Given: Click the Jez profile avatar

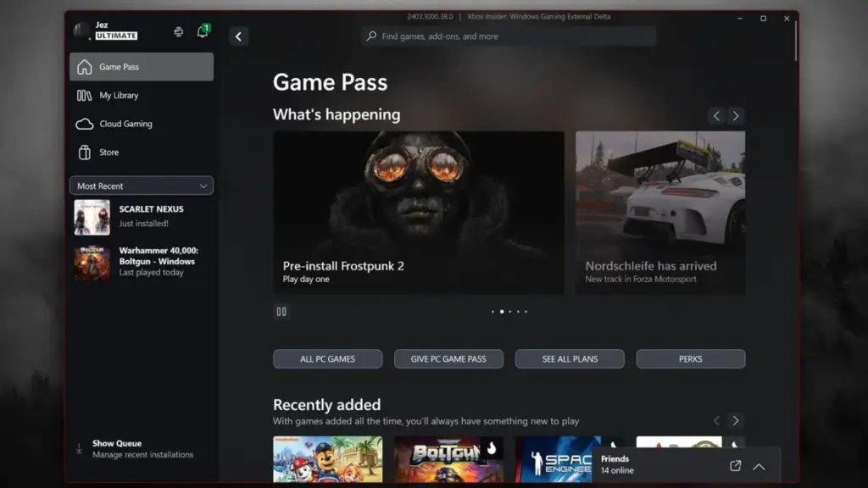Looking at the screenshot, I should tap(82, 30).
